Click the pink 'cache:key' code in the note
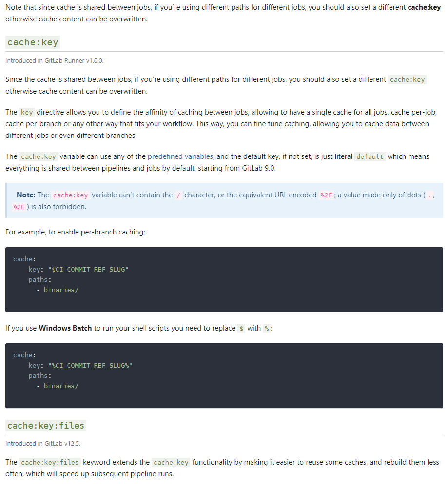 click(x=71, y=195)
